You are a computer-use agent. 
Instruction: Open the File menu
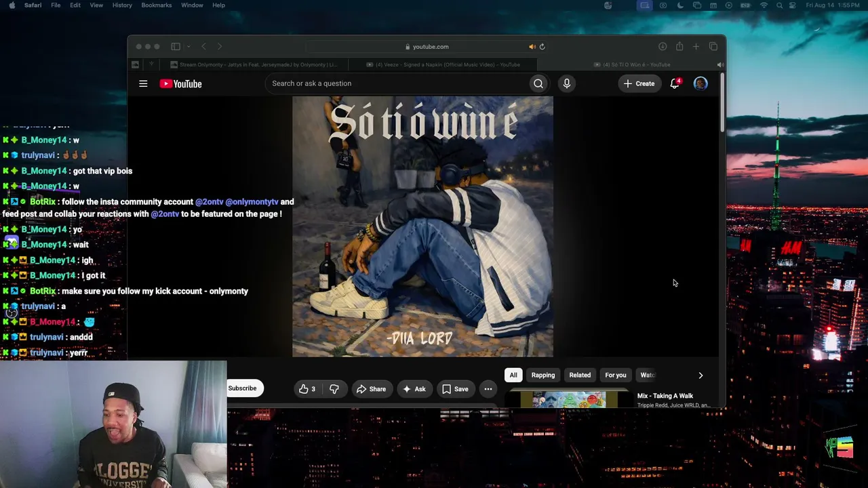point(56,5)
